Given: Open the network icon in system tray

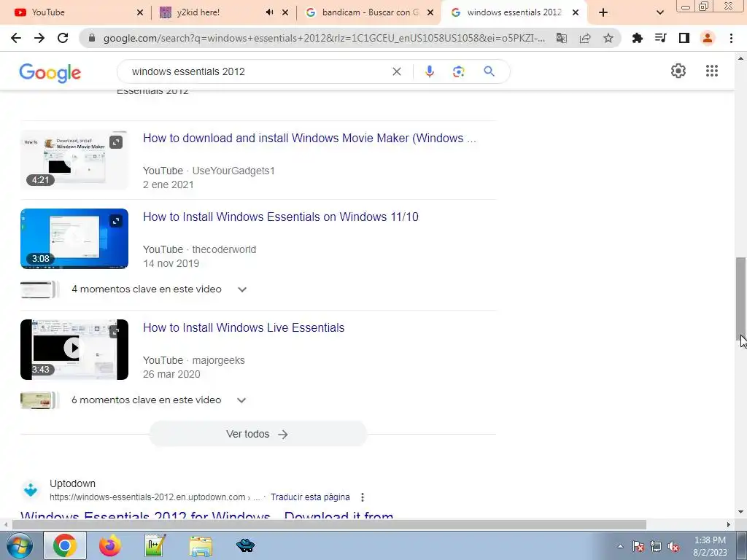Looking at the screenshot, I should coord(656,547).
